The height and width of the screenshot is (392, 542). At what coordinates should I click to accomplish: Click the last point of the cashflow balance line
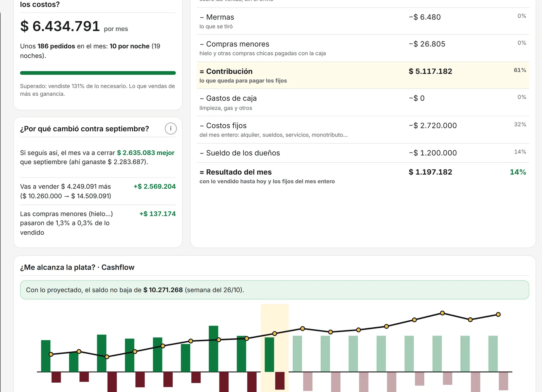[x=498, y=315]
